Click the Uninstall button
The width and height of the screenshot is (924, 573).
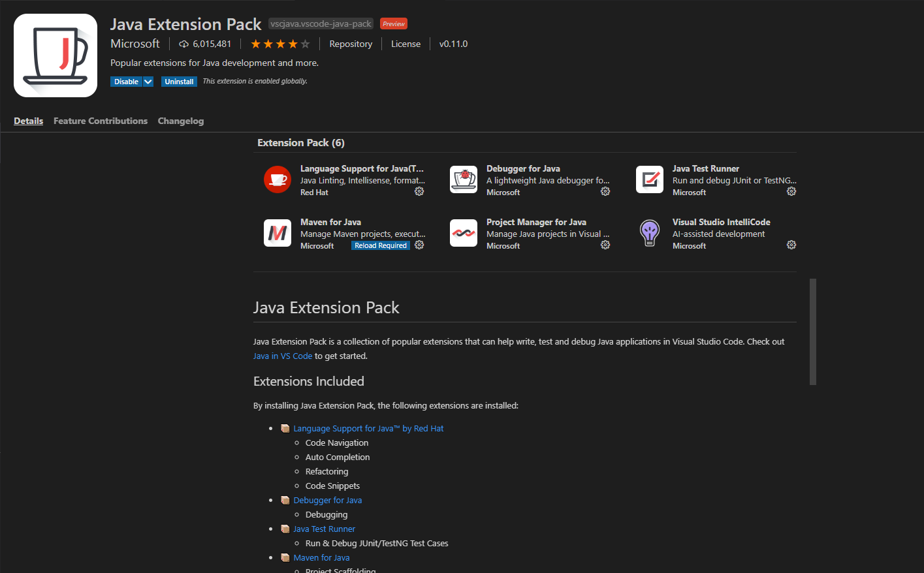(x=179, y=81)
